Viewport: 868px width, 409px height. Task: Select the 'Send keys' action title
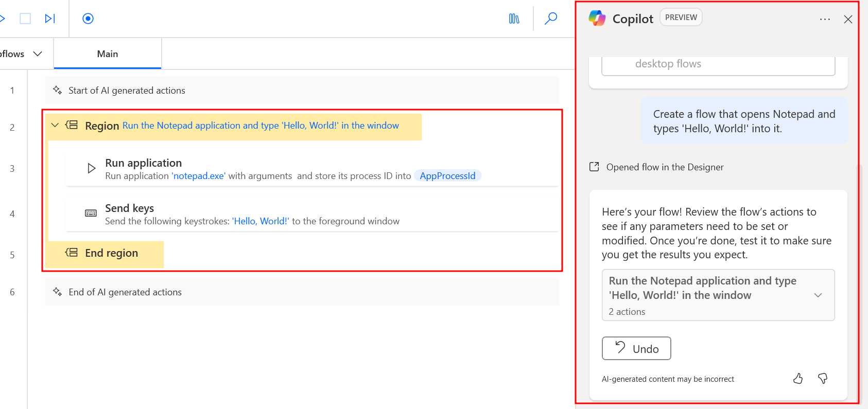(x=130, y=208)
